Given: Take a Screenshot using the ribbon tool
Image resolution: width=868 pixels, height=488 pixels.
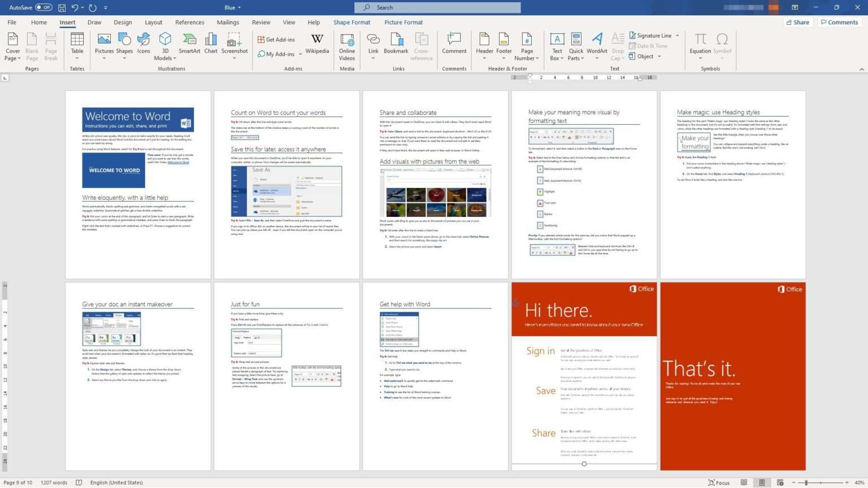Looking at the screenshot, I should pyautogui.click(x=235, y=45).
